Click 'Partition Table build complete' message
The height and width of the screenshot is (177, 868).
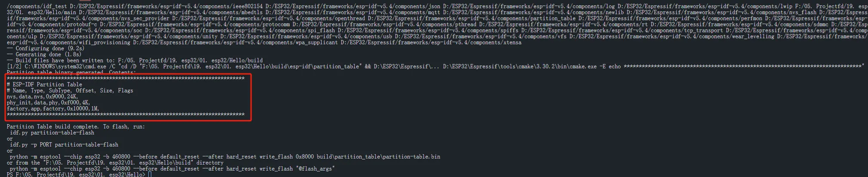coord(76,127)
